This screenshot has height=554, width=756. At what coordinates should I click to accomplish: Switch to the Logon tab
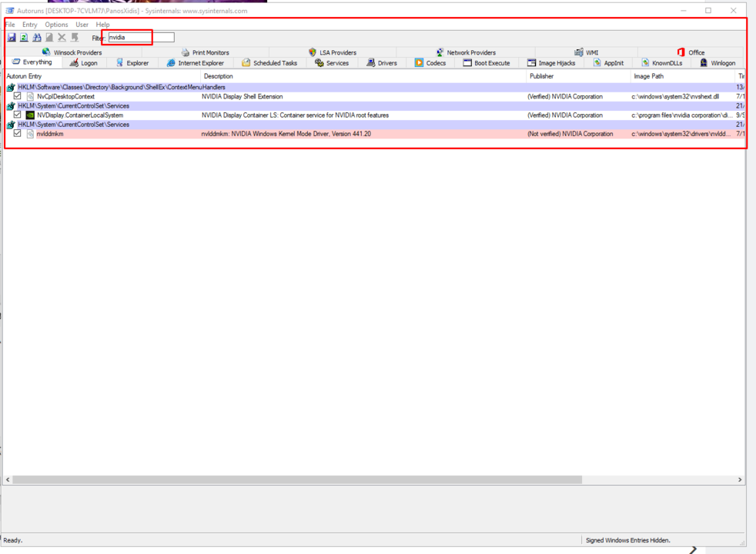(83, 63)
